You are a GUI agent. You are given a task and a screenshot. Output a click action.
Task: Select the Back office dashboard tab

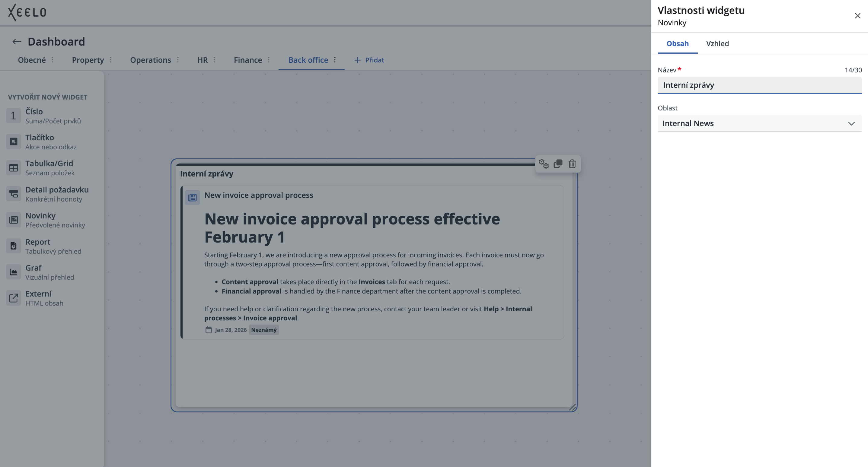(308, 60)
